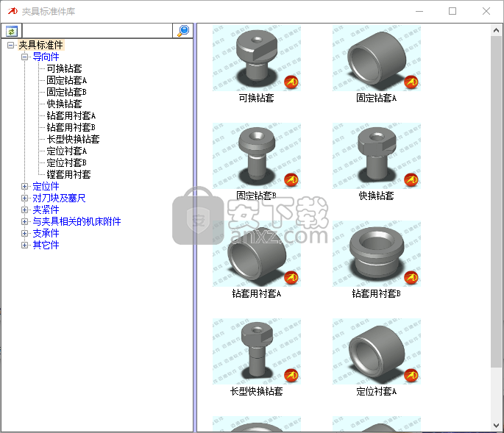The width and height of the screenshot is (504, 433).
Task: Open the 钻套用衬套B part thumbnail
Action: (377, 254)
